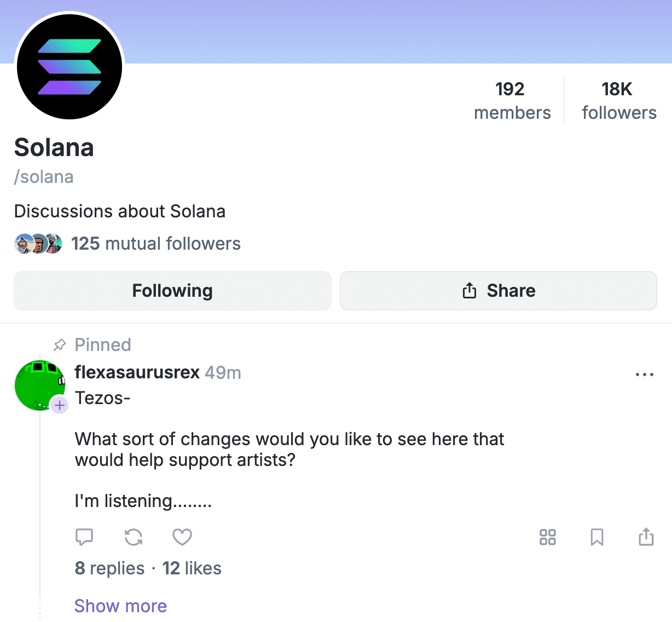672x622 pixels.
Task: Click the mutual followers avatar stack
Action: click(38, 244)
